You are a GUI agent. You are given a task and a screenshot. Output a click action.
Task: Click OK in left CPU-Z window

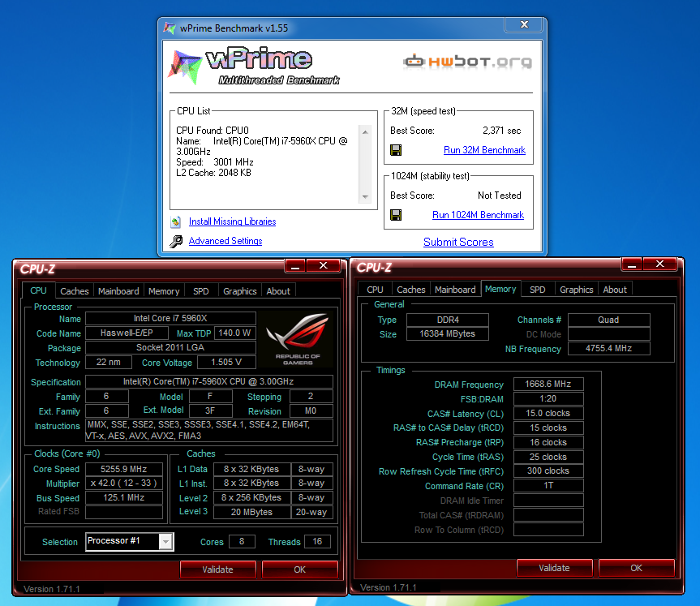click(x=299, y=569)
